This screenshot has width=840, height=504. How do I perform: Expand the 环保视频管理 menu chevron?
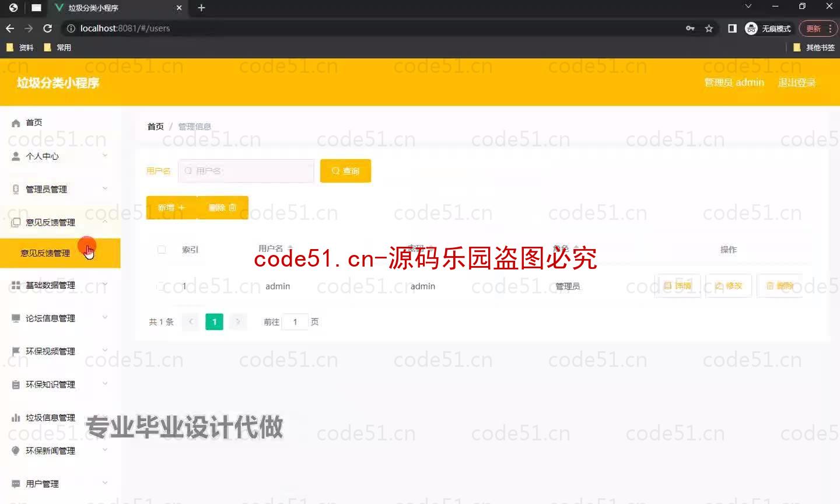point(105,351)
